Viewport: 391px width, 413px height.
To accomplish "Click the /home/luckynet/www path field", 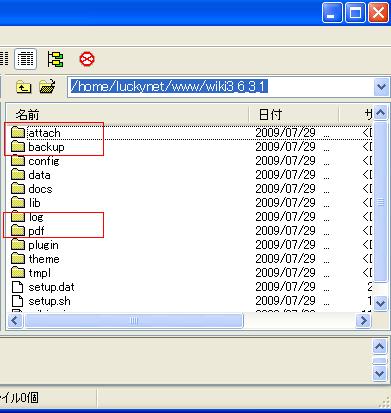I will [221, 87].
